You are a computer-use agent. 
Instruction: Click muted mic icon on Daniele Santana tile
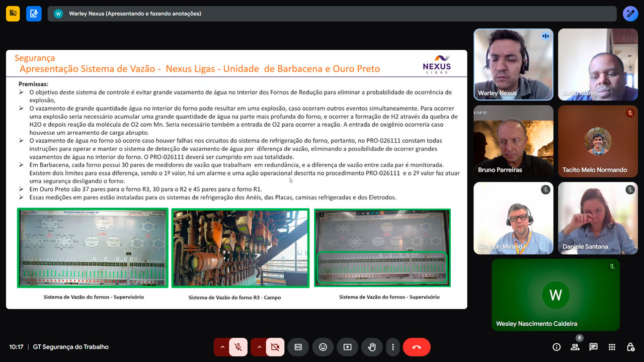coord(630,190)
